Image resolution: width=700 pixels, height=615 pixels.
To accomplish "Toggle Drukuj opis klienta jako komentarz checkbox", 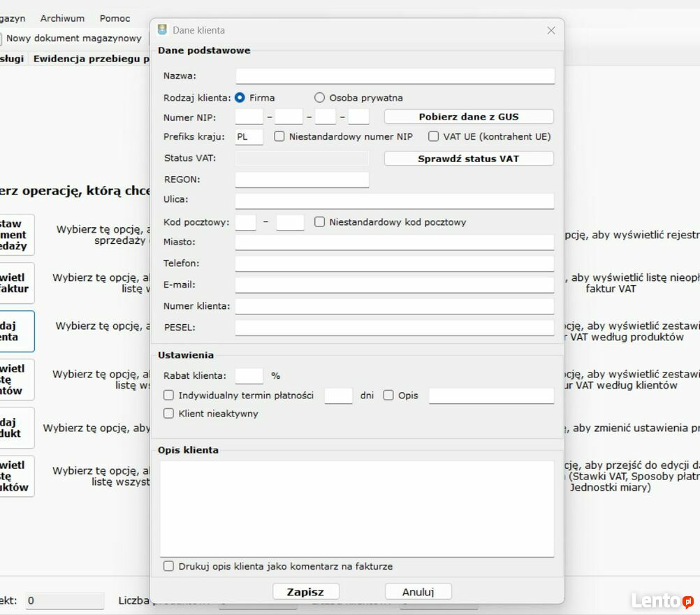I will pos(168,566).
